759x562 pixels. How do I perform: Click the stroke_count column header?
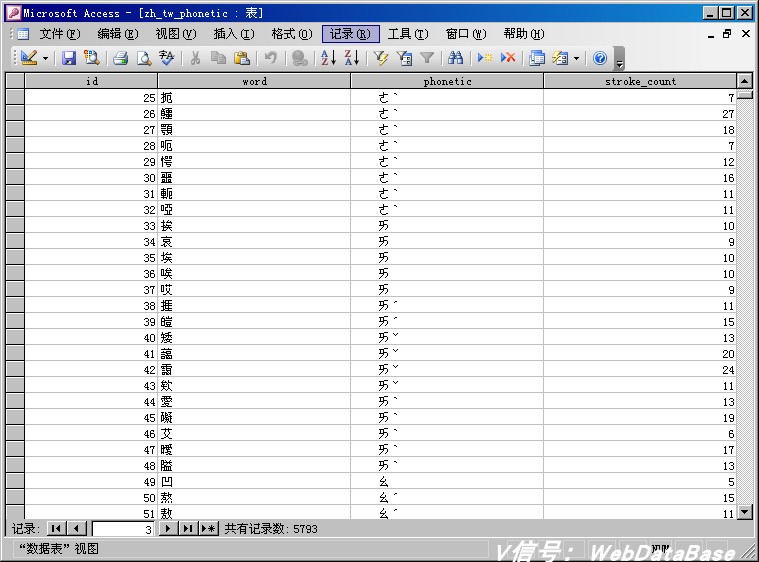(x=640, y=81)
